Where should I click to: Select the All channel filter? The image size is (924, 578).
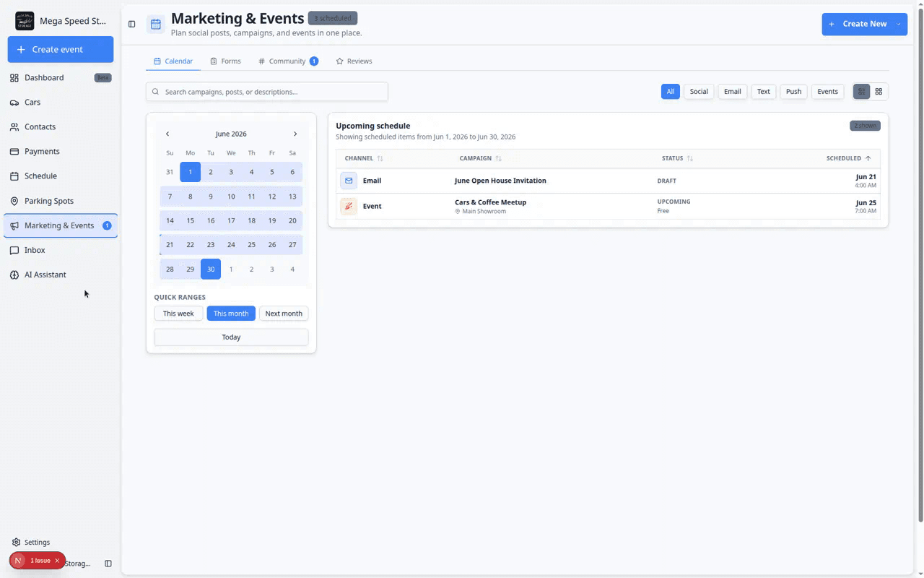671,92
